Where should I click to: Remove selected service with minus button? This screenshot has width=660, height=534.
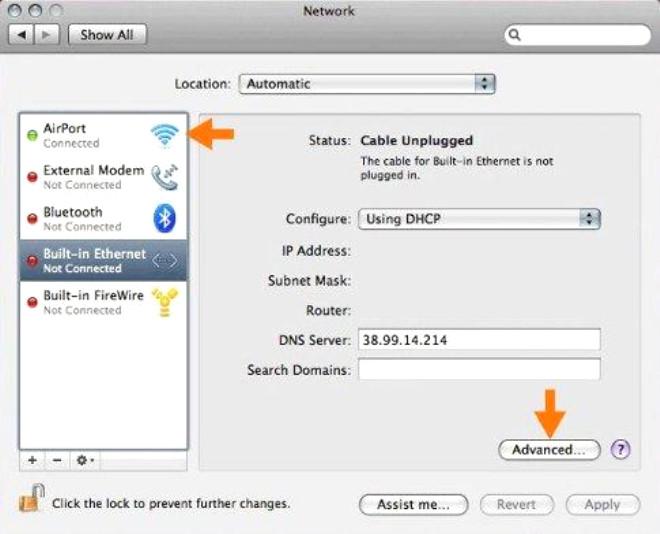[x=57, y=460]
